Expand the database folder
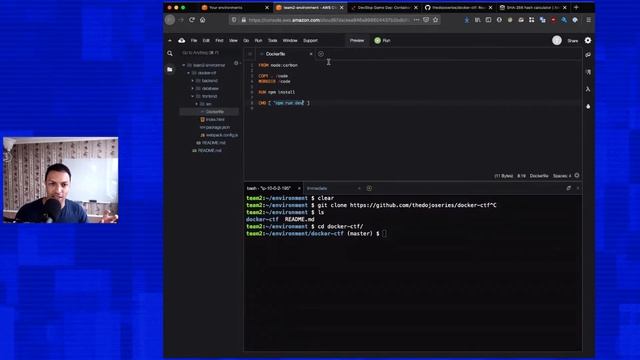The image size is (640, 360). point(193,88)
